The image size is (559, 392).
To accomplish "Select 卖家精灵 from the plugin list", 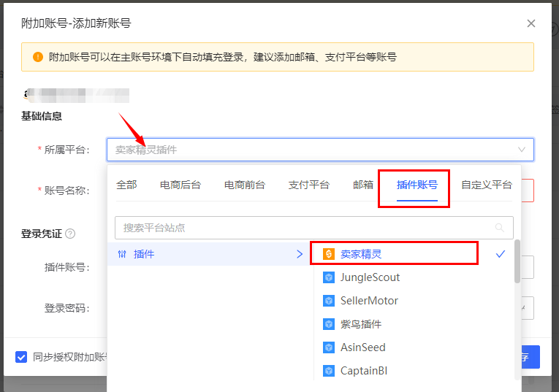I will [x=361, y=254].
